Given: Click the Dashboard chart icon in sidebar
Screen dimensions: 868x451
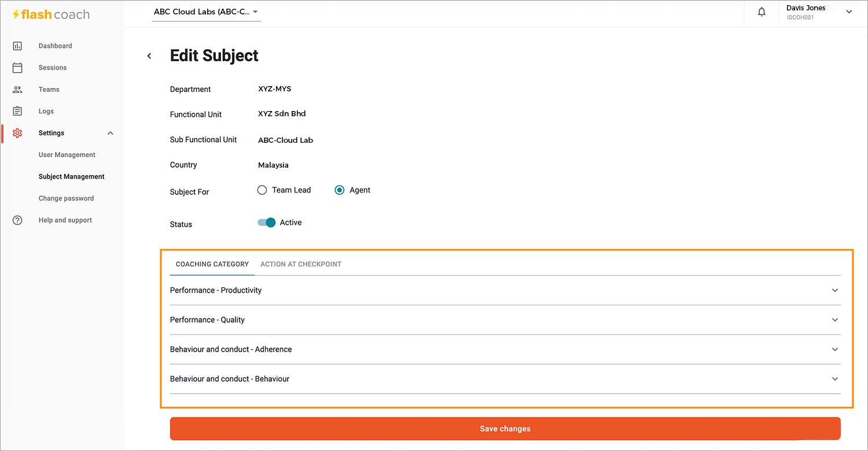Looking at the screenshot, I should [x=17, y=46].
